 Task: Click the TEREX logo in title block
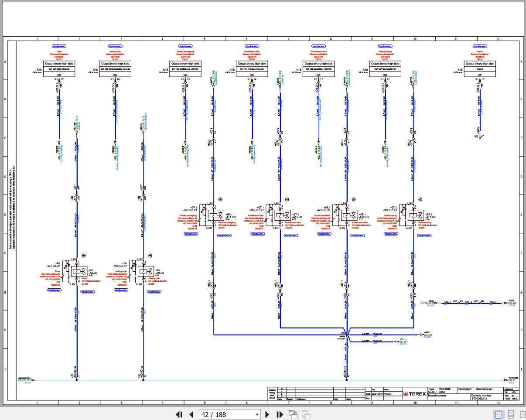pos(414,393)
